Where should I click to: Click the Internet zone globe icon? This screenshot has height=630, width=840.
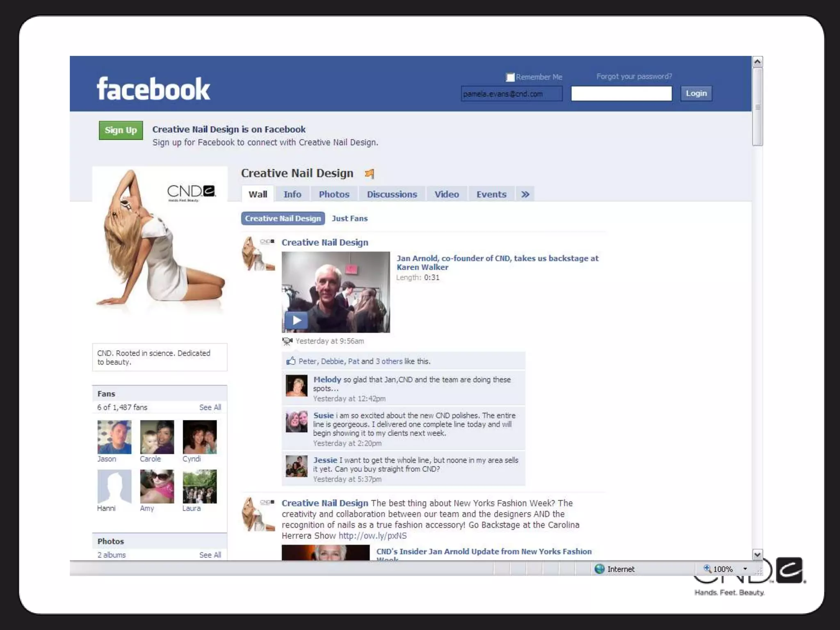tap(600, 569)
